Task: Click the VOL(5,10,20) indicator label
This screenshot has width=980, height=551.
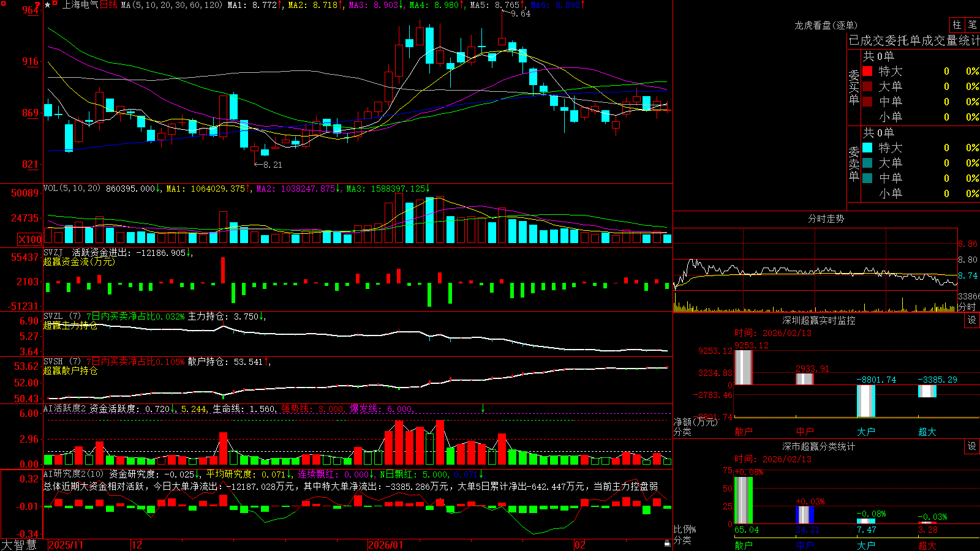Action: (x=72, y=189)
